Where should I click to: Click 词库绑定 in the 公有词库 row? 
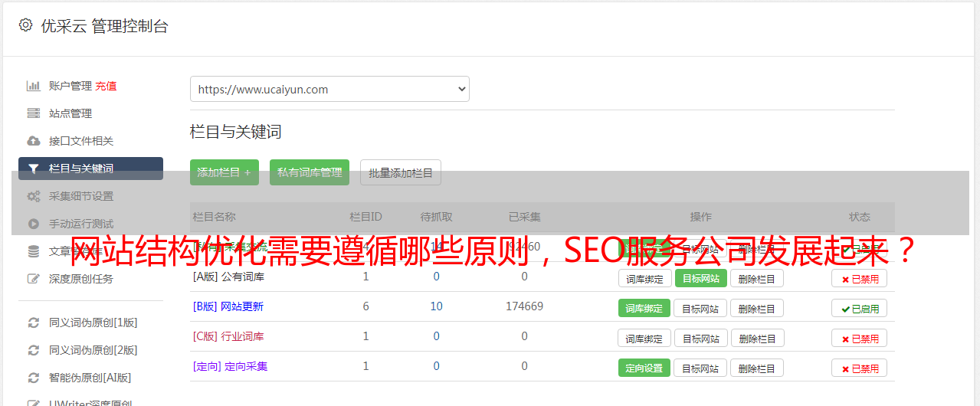(x=644, y=278)
